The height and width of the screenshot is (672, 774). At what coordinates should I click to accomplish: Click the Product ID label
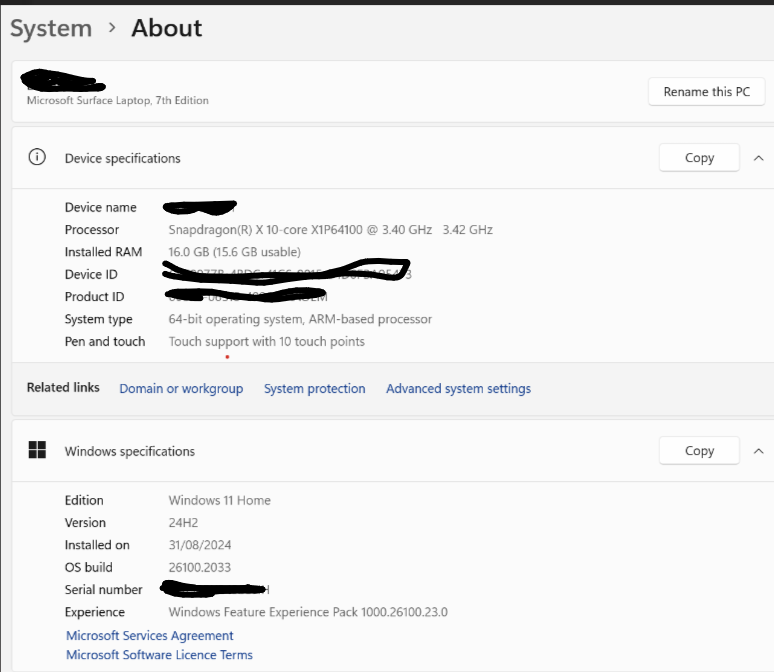[x=94, y=297]
